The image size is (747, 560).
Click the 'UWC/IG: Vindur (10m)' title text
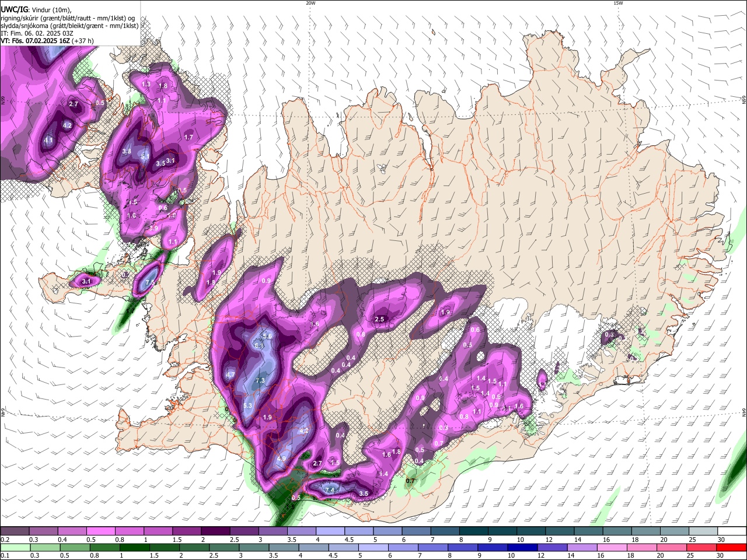(x=36, y=10)
